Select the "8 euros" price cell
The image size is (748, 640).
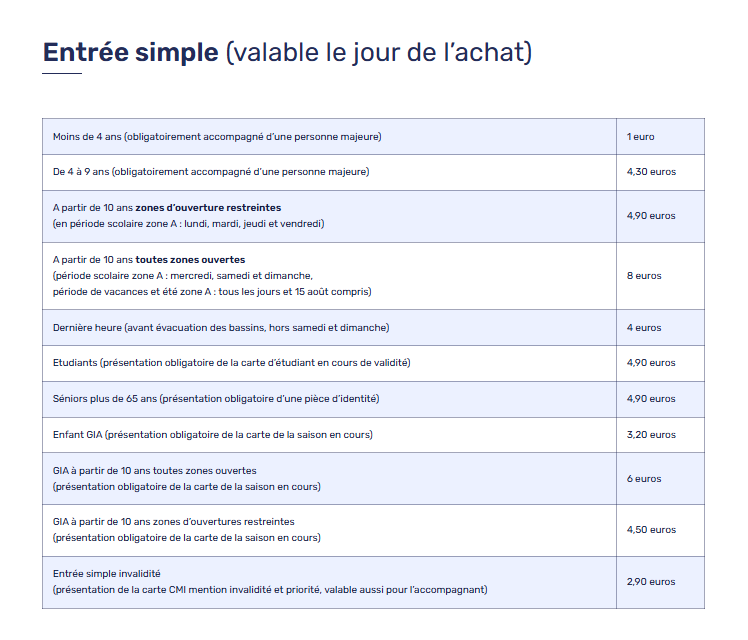(644, 276)
